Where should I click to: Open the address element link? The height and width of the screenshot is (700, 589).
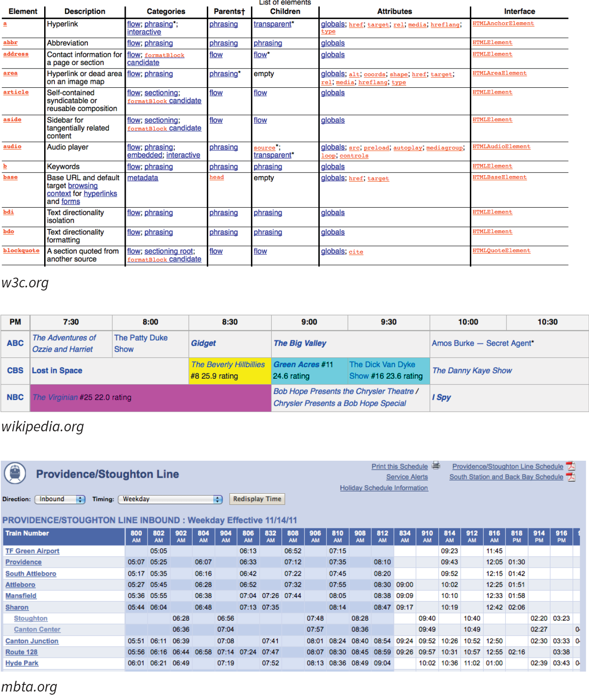point(16,54)
